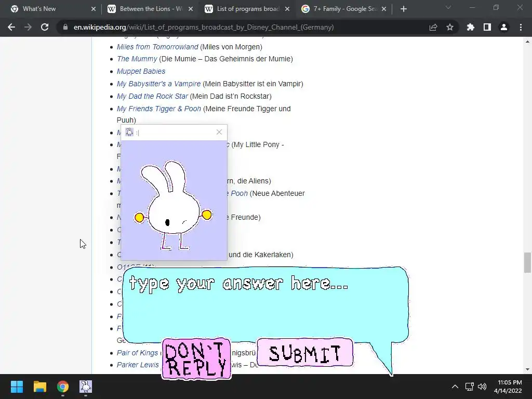Click the Chrome taskbar icon

coord(63,387)
